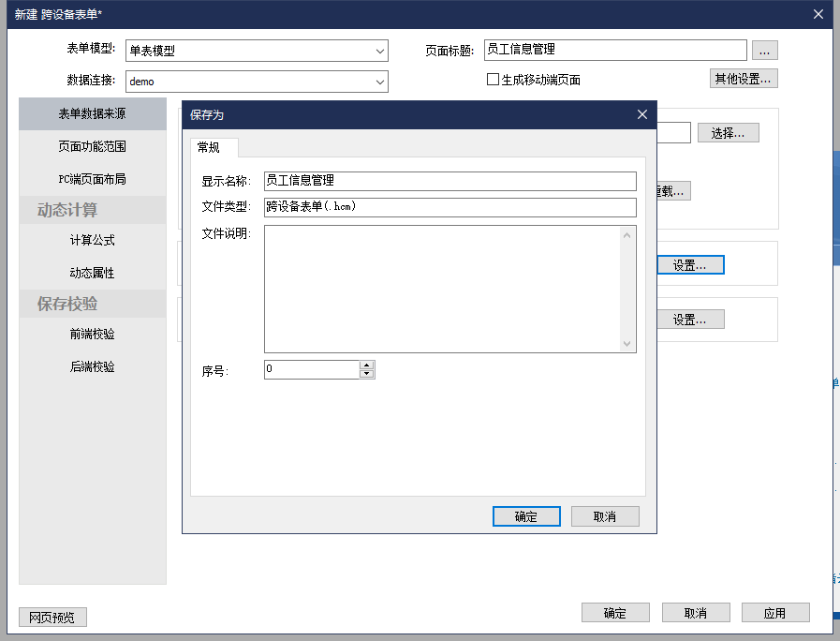This screenshot has height=641, width=840.
Task: Open the 数据连接 demo dropdown
Action: [380, 82]
